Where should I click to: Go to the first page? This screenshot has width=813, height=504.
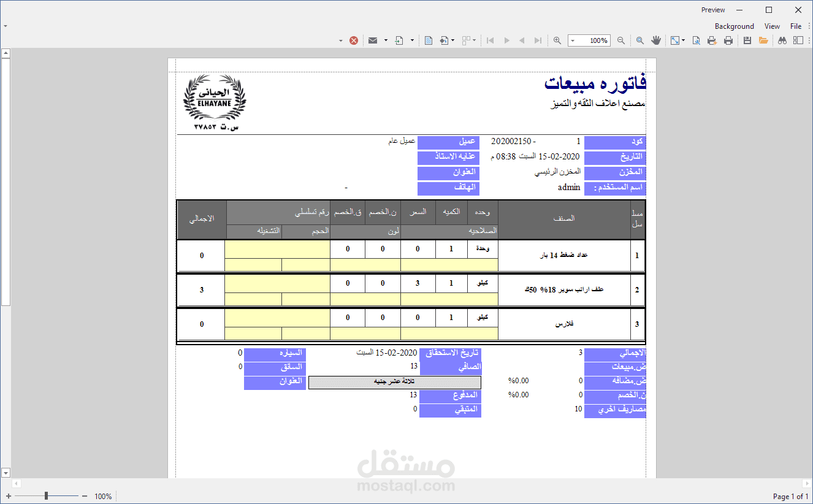[x=490, y=40]
